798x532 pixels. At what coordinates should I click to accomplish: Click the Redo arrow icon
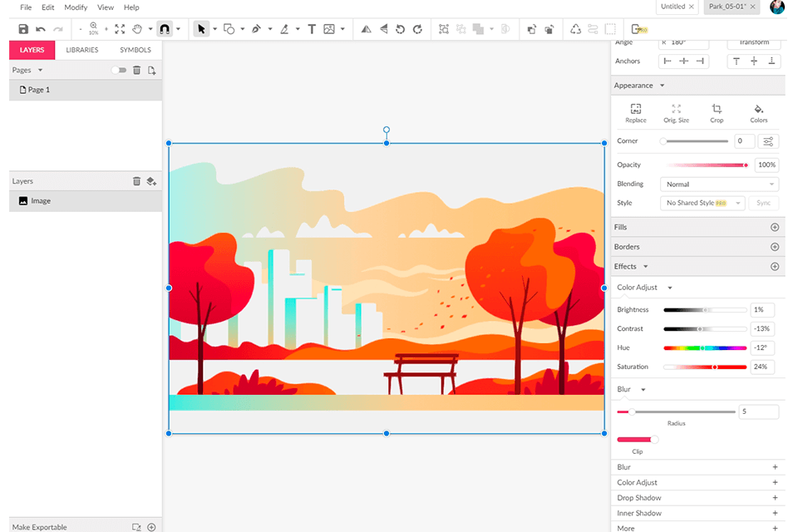click(x=58, y=30)
